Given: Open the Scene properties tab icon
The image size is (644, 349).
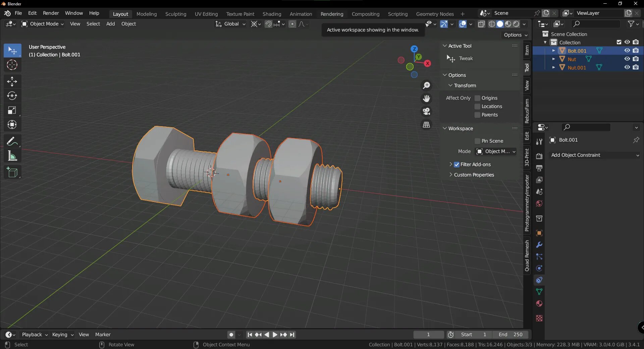Looking at the screenshot, I should pos(539,192).
